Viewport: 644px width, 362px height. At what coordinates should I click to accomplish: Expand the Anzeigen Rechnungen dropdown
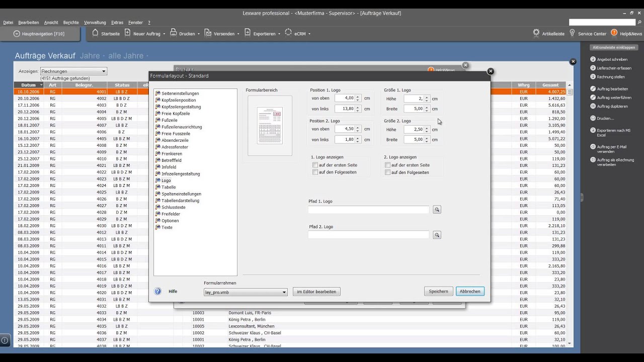[x=104, y=71]
